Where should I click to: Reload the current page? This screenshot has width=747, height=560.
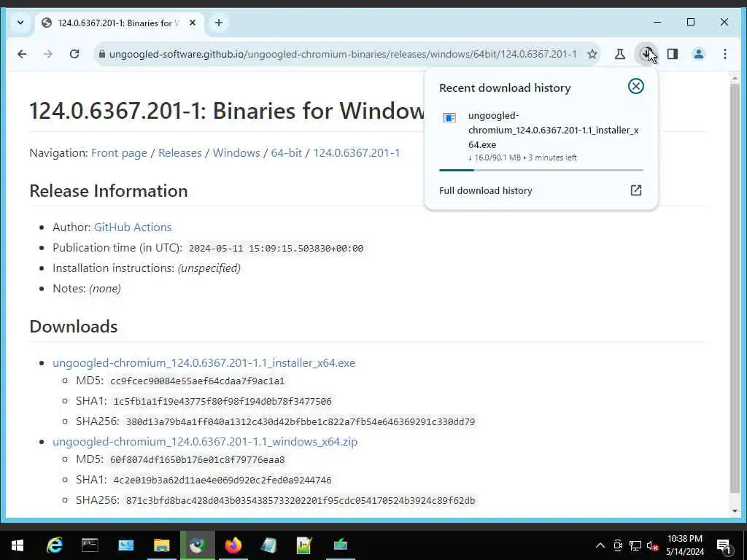74,54
